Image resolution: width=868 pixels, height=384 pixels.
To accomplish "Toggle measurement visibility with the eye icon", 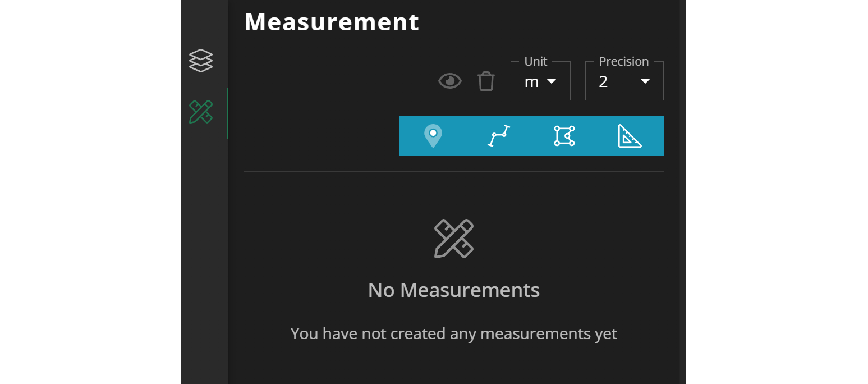I will pos(450,81).
